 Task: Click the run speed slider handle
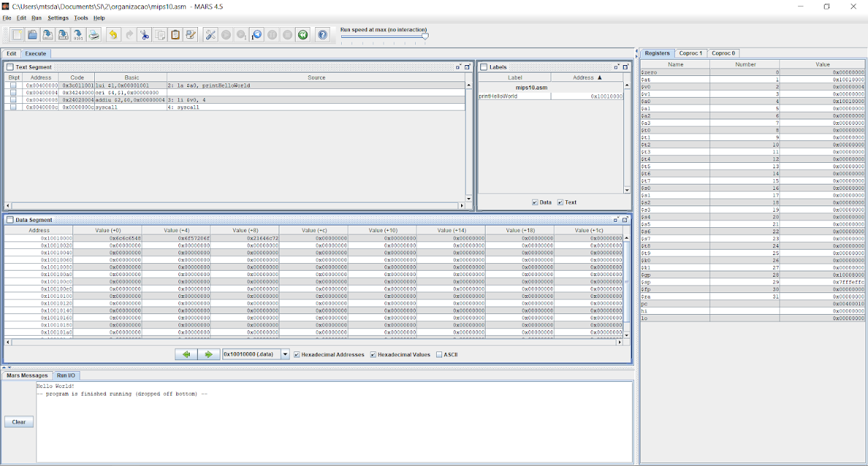[425, 36]
